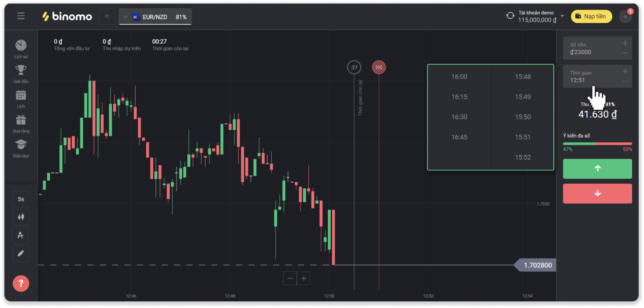The width and height of the screenshot is (644, 308).
Task: Expand the EUR/NZD asset dropdown
Action: 126,17
